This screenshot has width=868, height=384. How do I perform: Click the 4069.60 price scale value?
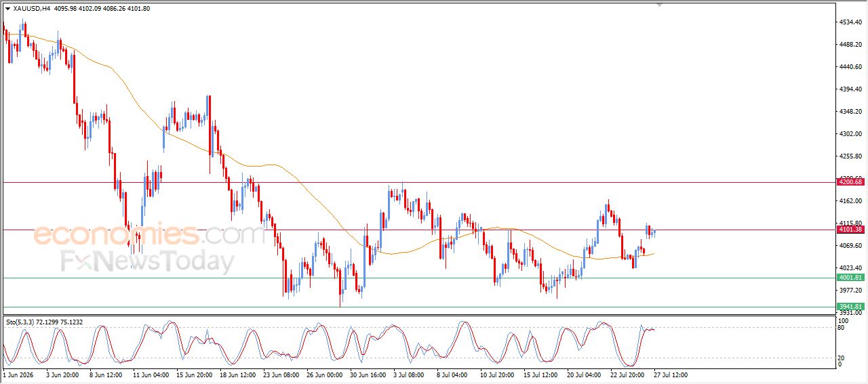tap(850, 246)
